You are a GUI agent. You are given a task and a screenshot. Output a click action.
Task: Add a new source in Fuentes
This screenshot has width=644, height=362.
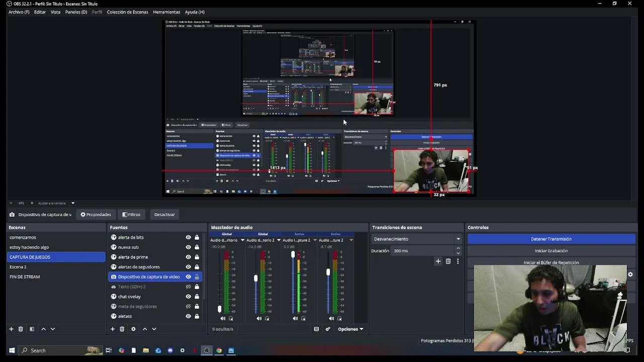[112, 329]
